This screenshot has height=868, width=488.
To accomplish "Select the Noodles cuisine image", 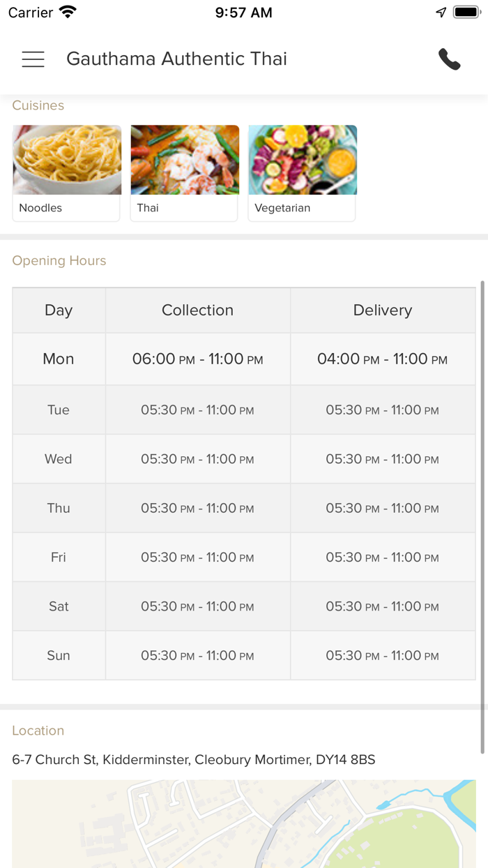I will coord(67,160).
